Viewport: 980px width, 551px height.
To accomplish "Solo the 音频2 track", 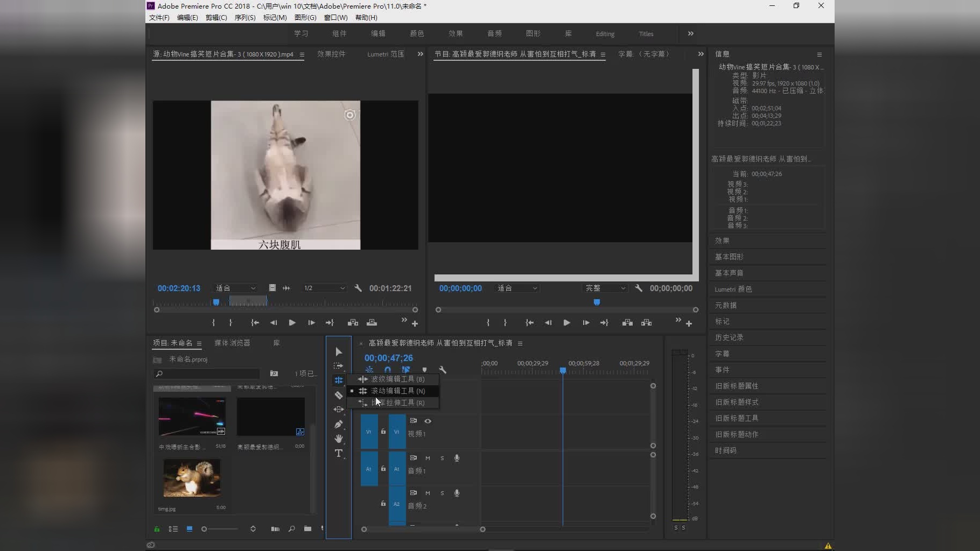I will coord(442,493).
